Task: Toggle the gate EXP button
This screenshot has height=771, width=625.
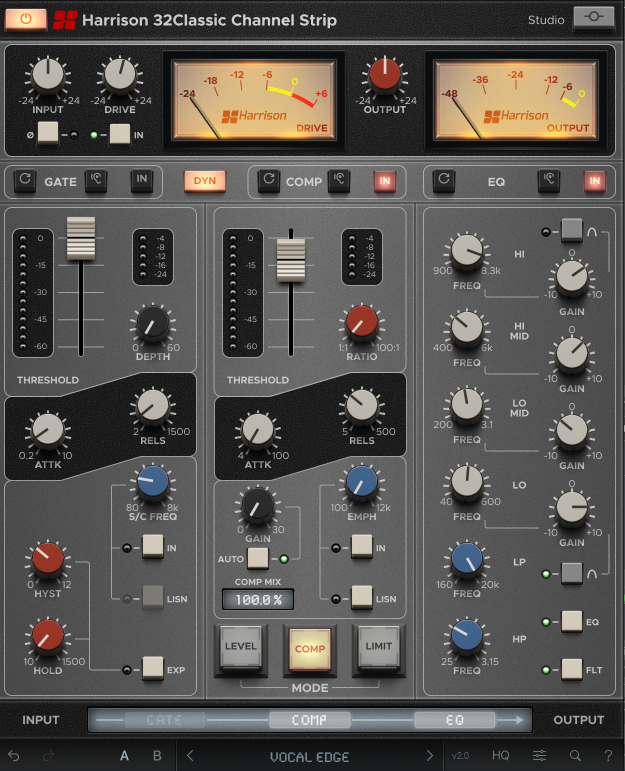Action: pyautogui.click(x=152, y=668)
